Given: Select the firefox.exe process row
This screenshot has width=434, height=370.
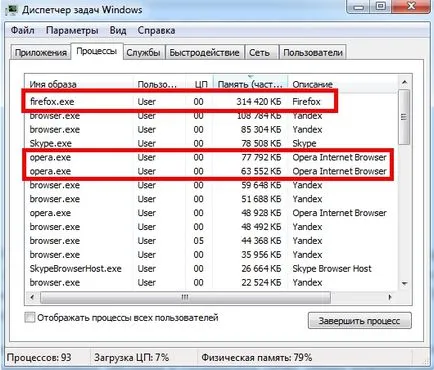Looking at the screenshot, I should pyautogui.click(x=212, y=101).
